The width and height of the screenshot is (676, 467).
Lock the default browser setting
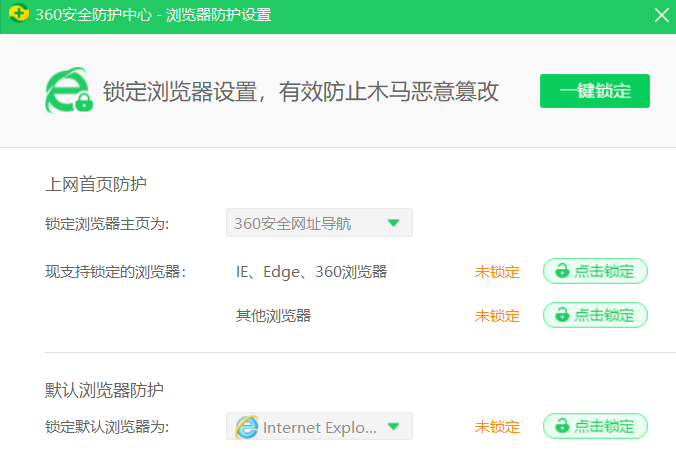[x=595, y=426]
